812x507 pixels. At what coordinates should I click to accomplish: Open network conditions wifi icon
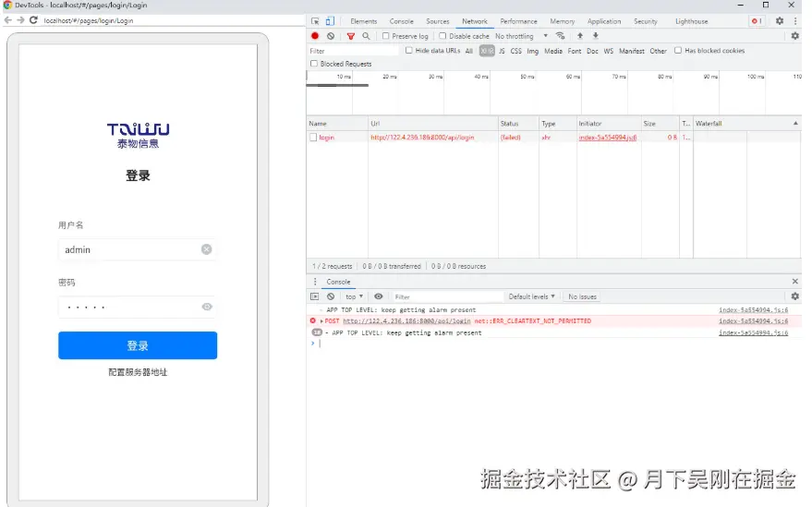561,36
